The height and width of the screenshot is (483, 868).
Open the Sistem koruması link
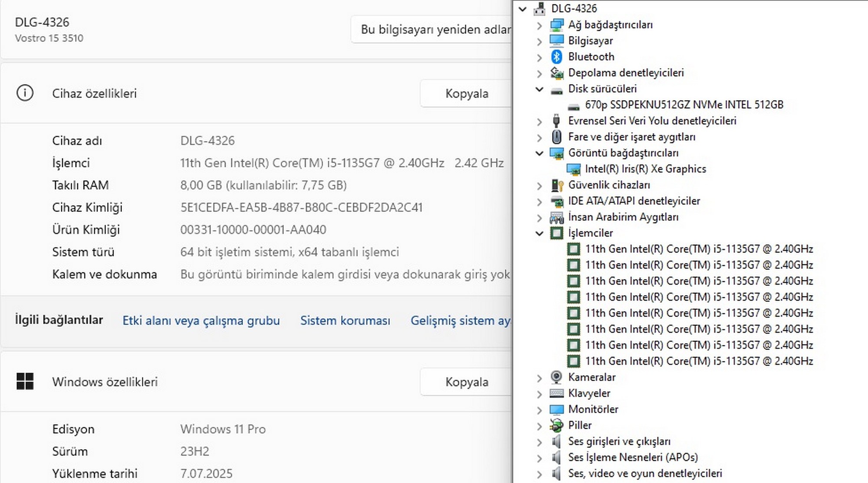coord(345,321)
